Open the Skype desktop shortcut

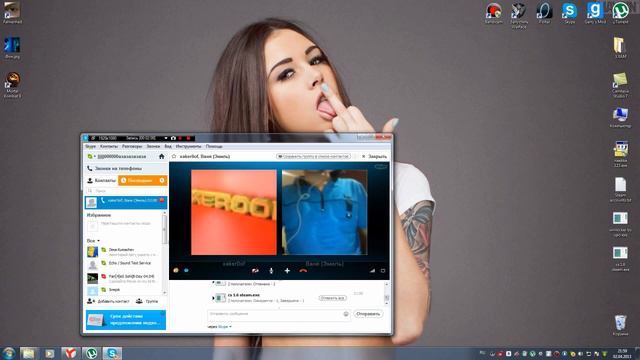tap(569, 13)
